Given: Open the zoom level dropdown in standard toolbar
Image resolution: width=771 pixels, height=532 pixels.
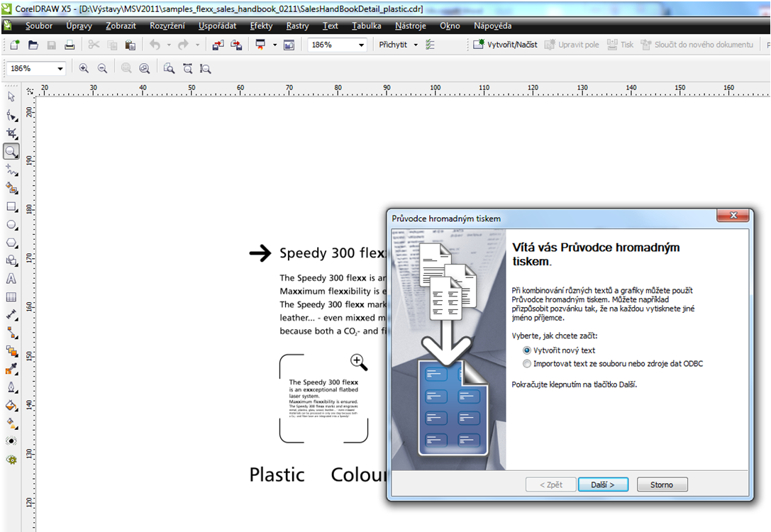Looking at the screenshot, I should point(362,45).
